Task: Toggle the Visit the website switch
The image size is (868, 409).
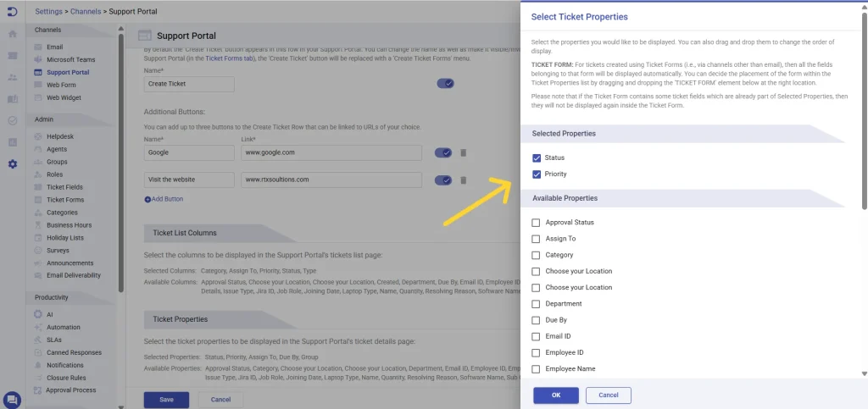Action: [x=443, y=180]
